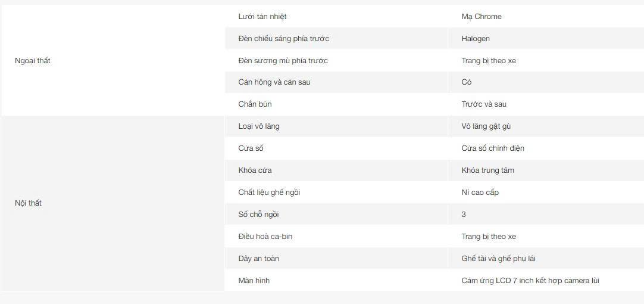Click the "Cản hông và cản sau" label
The height and width of the screenshot is (304, 644).
pos(274,82)
